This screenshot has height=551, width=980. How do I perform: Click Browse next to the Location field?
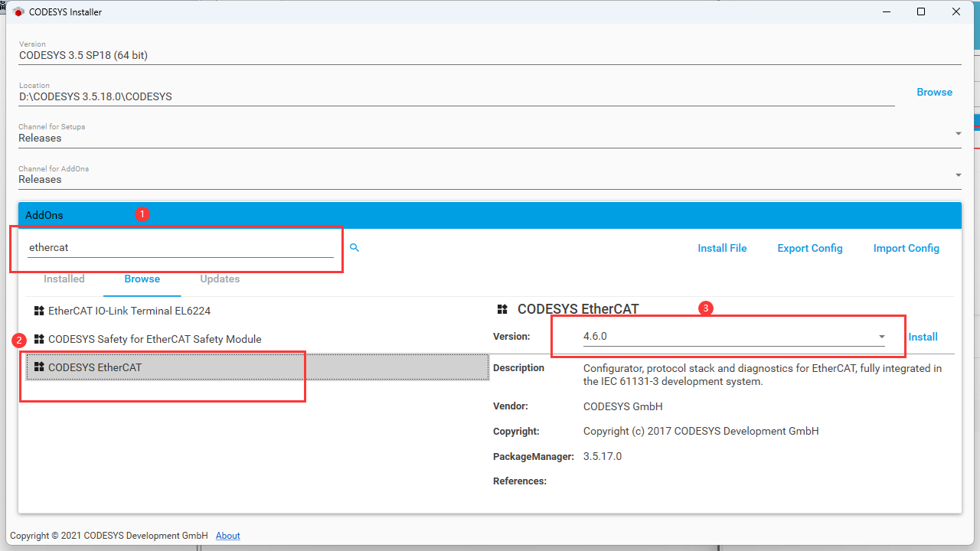pyautogui.click(x=935, y=92)
